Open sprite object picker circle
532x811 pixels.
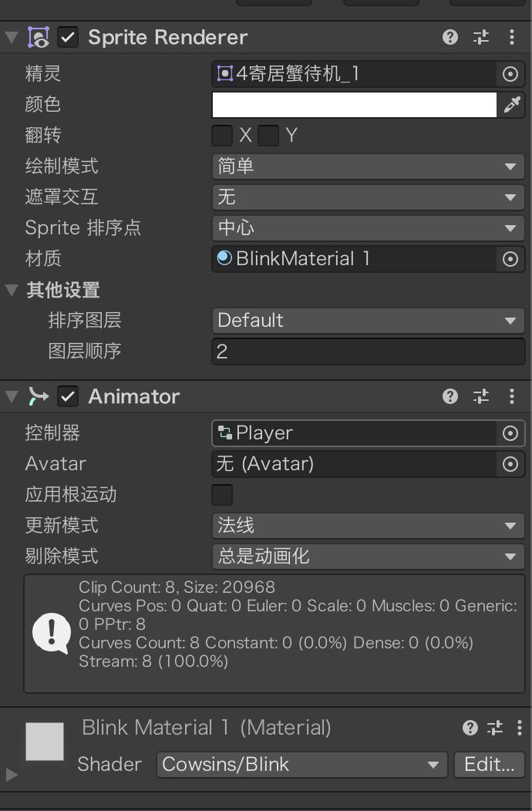coord(510,74)
